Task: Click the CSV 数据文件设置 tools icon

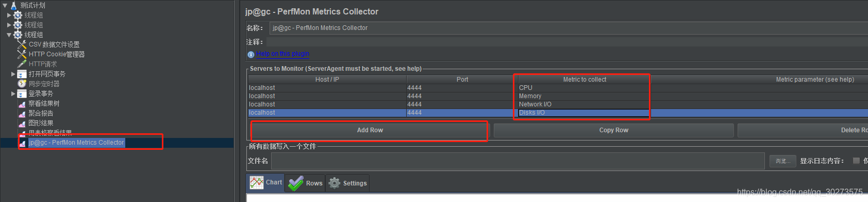Action: point(22,44)
